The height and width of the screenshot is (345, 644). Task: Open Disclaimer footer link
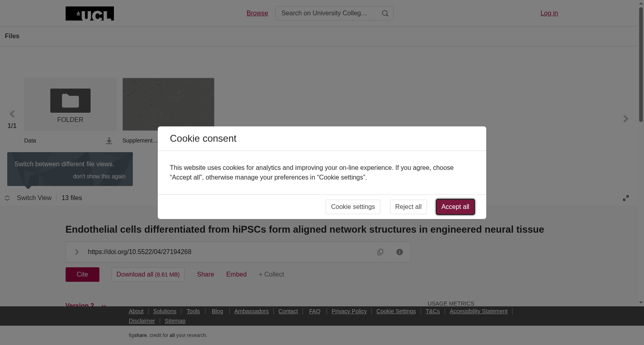pyautogui.click(x=142, y=321)
